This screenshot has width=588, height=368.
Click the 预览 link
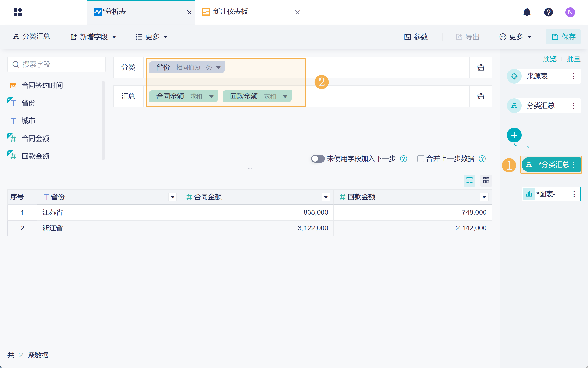(549, 59)
